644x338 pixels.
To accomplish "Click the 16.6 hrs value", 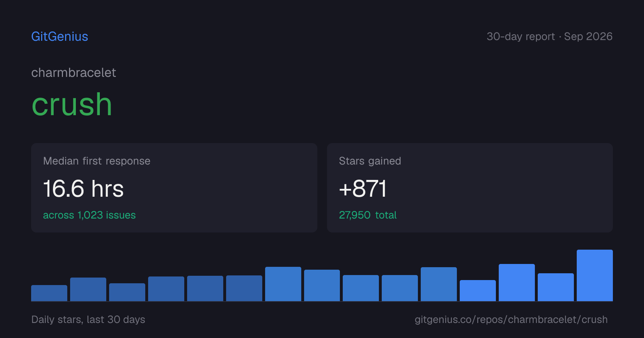I will tap(83, 188).
